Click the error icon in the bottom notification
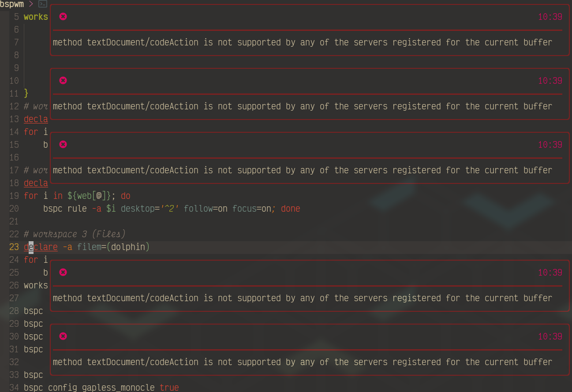Viewport: 572px width, 392px height. (63, 336)
